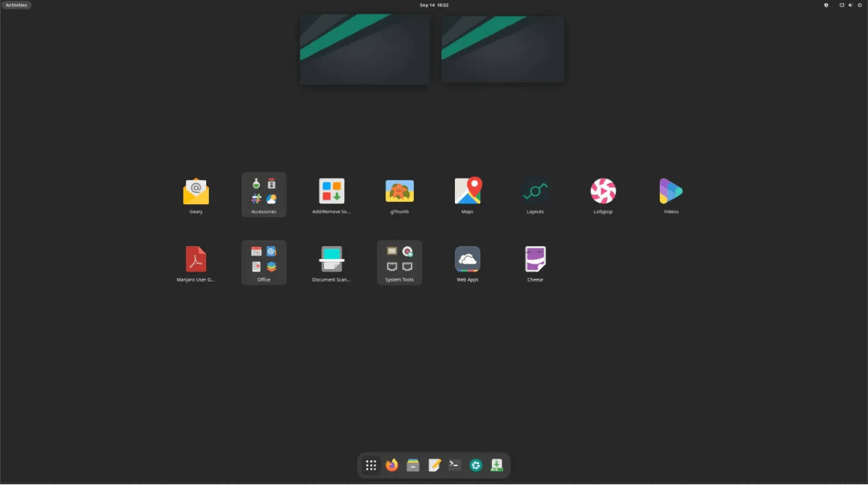This screenshot has height=485, width=868.
Task: Open the Layouts application
Action: [535, 191]
